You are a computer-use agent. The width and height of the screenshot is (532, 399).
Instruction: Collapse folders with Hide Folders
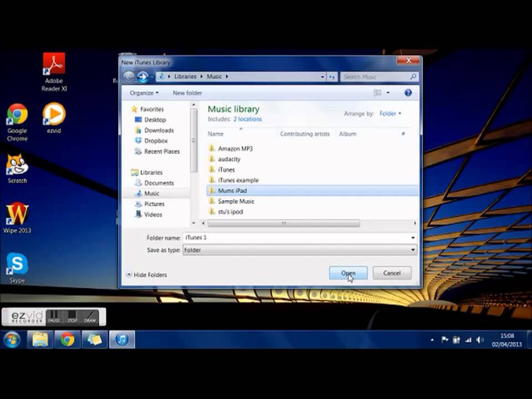[x=146, y=275]
